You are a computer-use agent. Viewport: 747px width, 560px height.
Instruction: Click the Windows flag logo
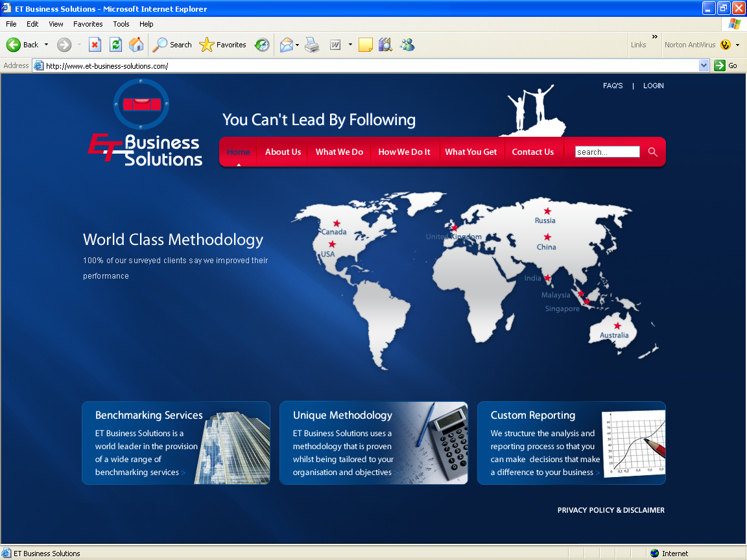click(734, 24)
